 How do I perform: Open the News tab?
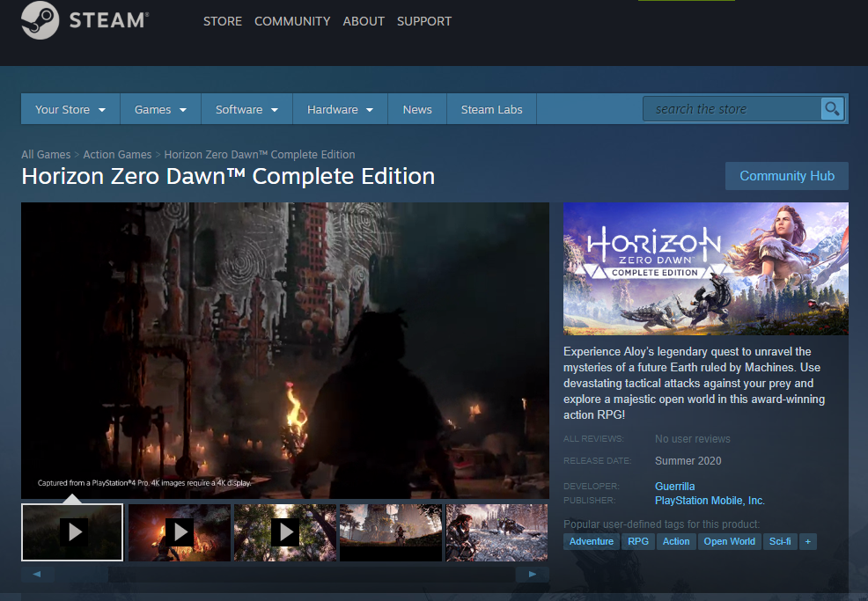click(x=417, y=110)
